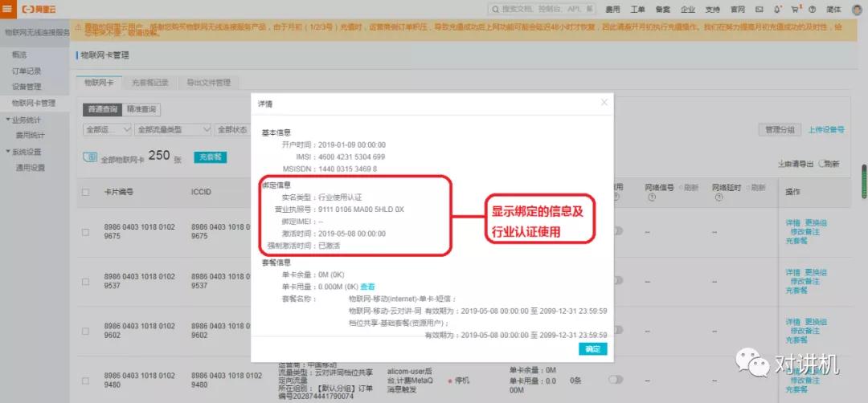The image size is (868, 403).
Task: Open 详情 for the 9675 row
Action: (792, 223)
